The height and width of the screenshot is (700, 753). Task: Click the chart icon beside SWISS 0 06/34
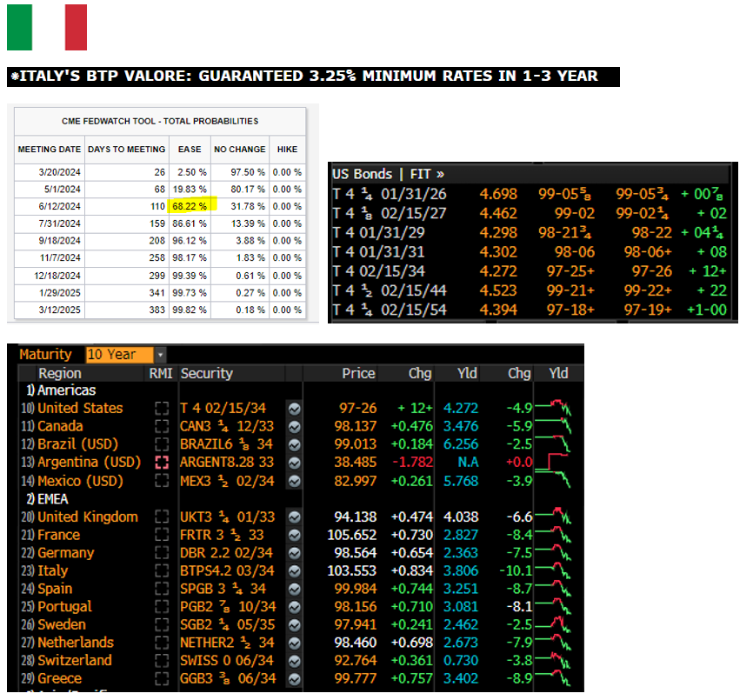point(295,661)
